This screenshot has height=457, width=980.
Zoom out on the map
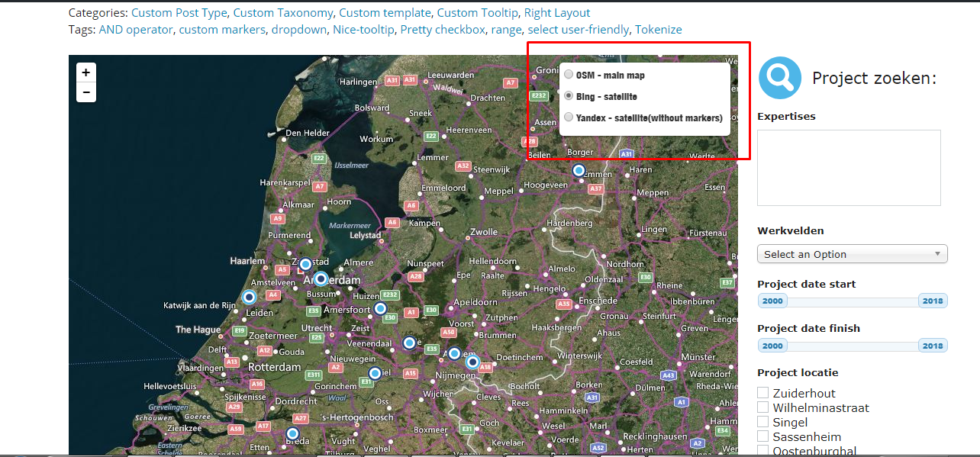point(86,92)
